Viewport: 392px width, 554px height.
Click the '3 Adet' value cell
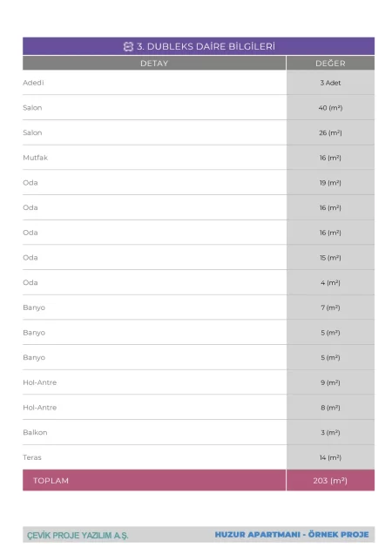click(x=330, y=83)
